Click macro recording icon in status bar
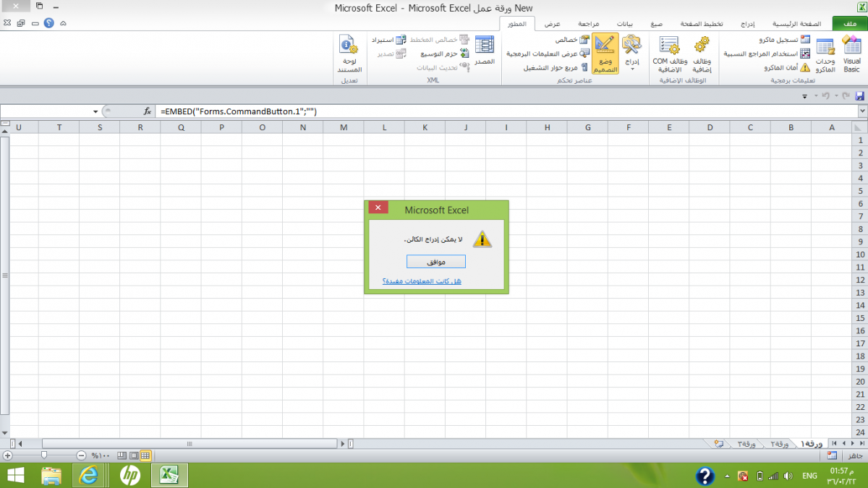868x488 pixels. click(832, 455)
